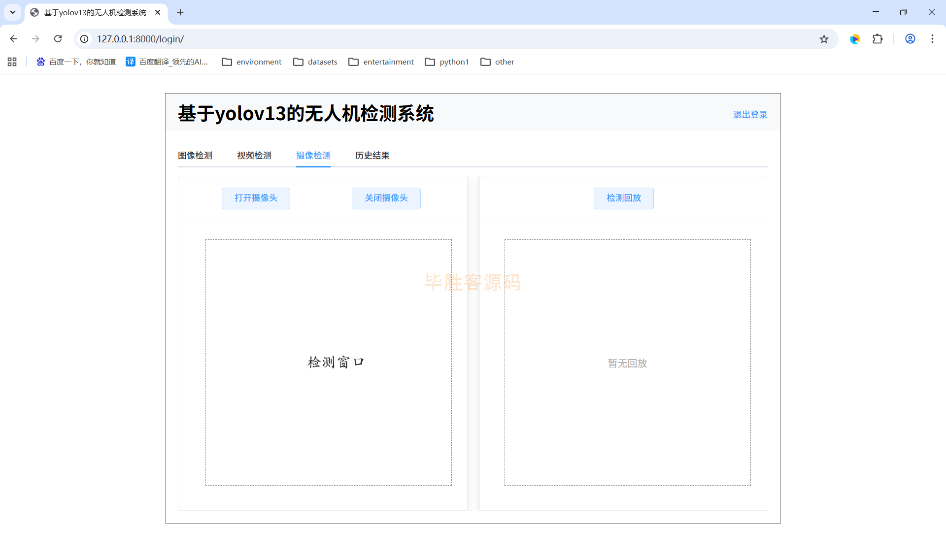The width and height of the screenshot is (946, 560).
Task: Switch to the 图像检测 tab
Action: (195, 156)
